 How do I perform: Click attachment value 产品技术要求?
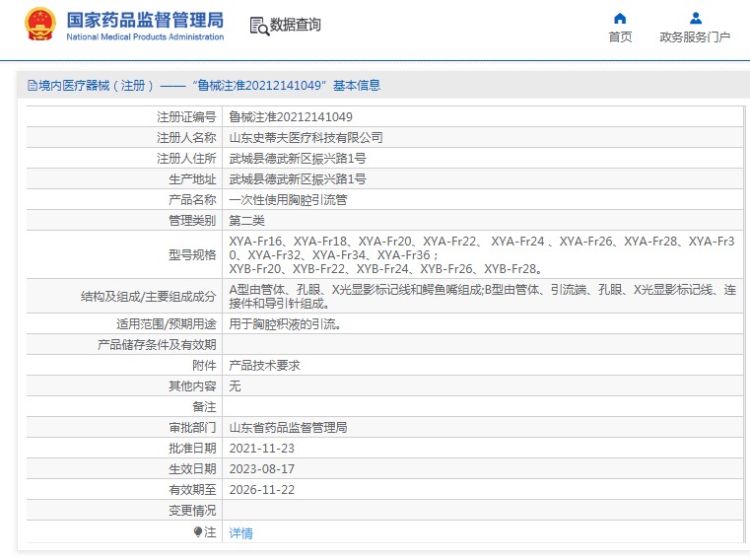coord(264,366)
